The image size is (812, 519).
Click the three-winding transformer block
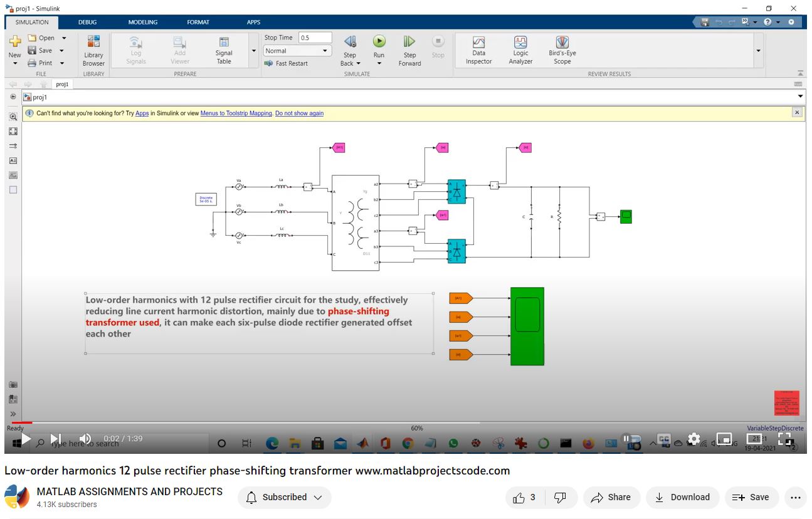click(x=356, y=223)
